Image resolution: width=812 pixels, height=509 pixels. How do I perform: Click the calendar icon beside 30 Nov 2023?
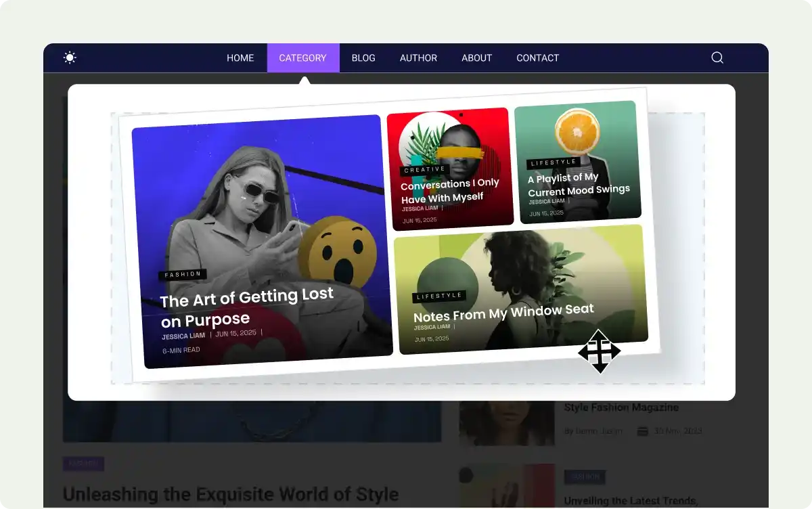click(642, 431)
